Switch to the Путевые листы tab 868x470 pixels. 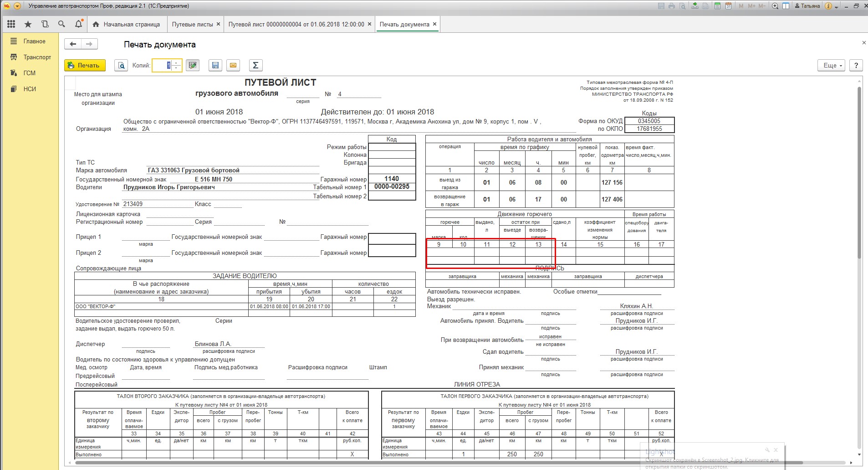192,25
